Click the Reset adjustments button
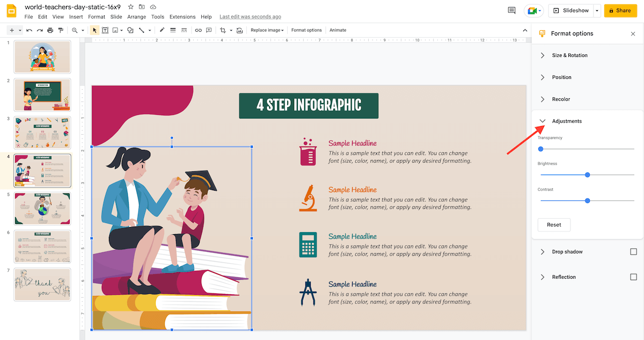 (x=554, y=225)
